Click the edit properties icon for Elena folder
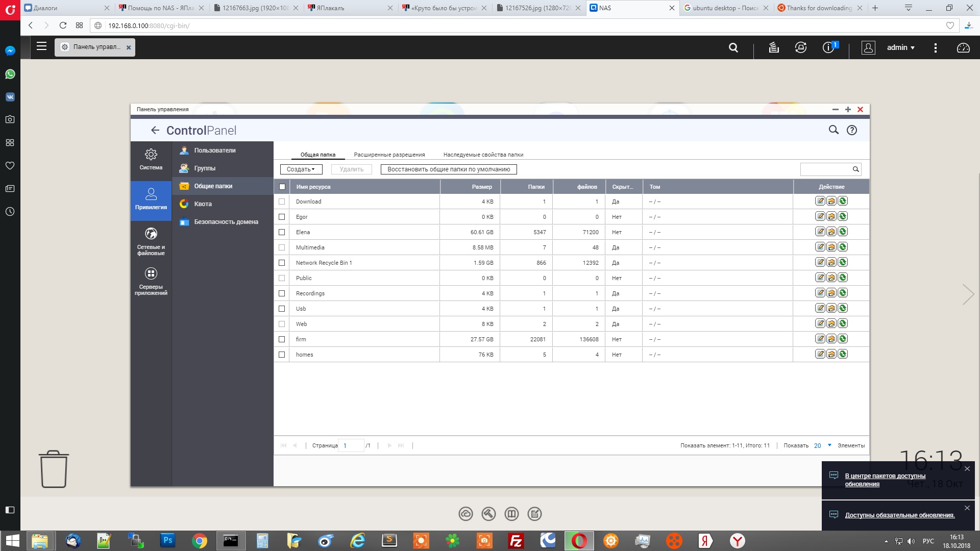The image size is (980, 551). [820, 232]
